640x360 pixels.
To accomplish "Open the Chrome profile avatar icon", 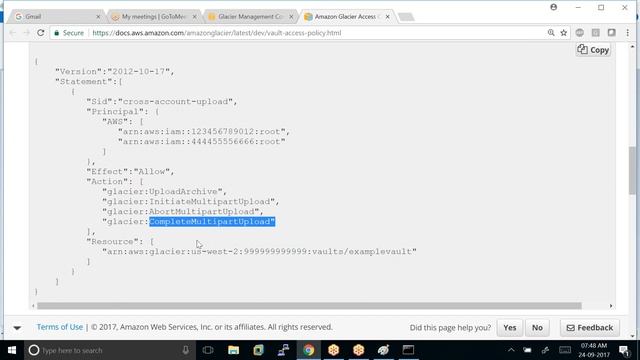I will [553, 7].
